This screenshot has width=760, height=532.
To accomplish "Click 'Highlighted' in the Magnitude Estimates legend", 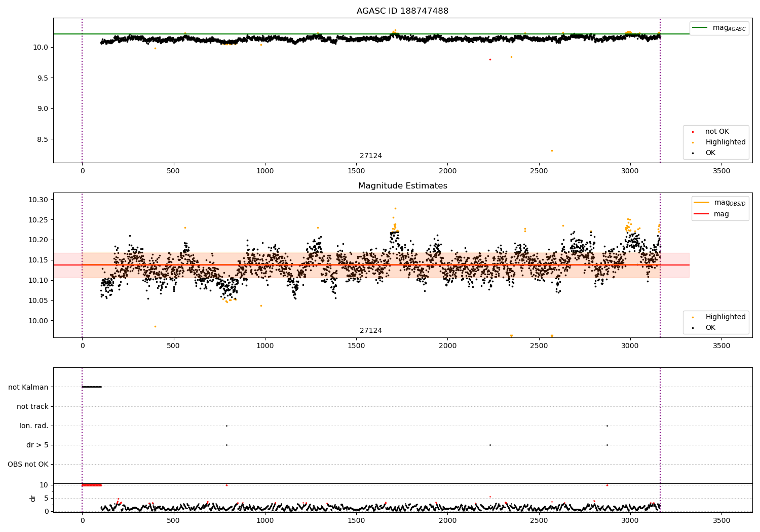I will (x=726, y=317).
